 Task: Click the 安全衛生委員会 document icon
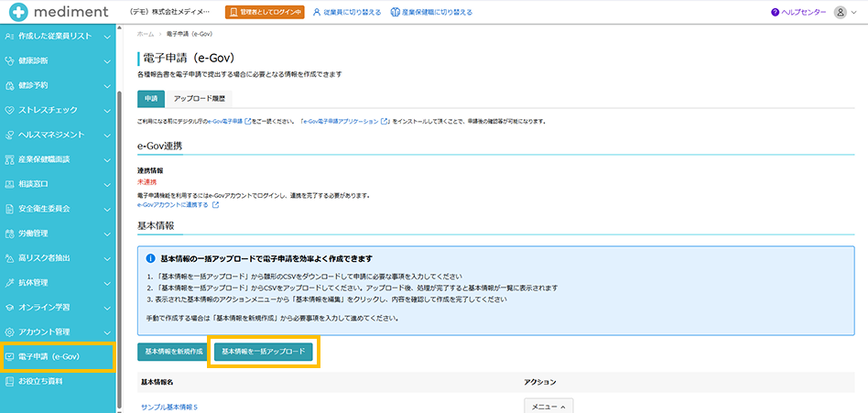pyautogui.click(x=9, y=209)
